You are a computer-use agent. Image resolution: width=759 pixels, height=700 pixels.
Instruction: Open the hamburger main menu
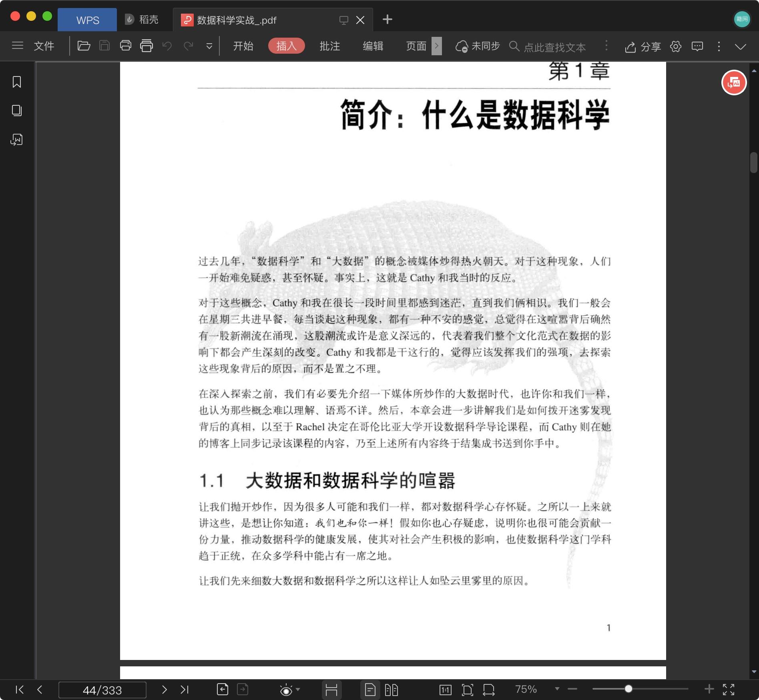pos(18,46)
